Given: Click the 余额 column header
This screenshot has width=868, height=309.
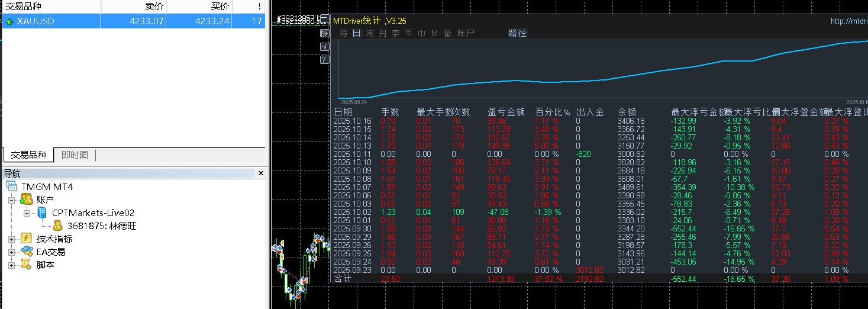Looking at the screenshot, I should [x=627, y=112].
